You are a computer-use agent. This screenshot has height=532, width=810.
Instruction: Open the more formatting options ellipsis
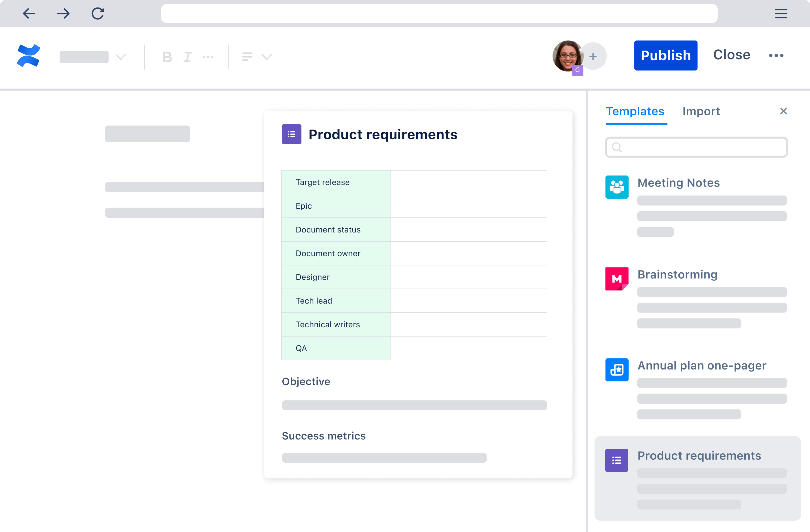208,57
